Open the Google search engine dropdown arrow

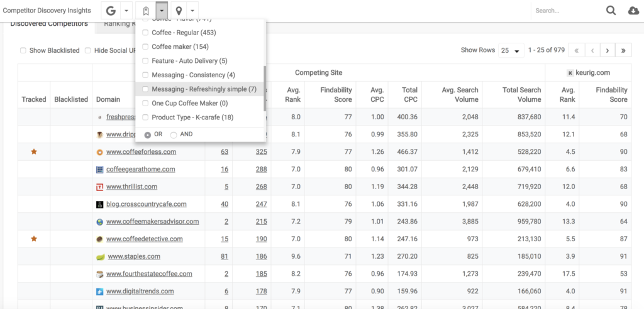point(126,10)
